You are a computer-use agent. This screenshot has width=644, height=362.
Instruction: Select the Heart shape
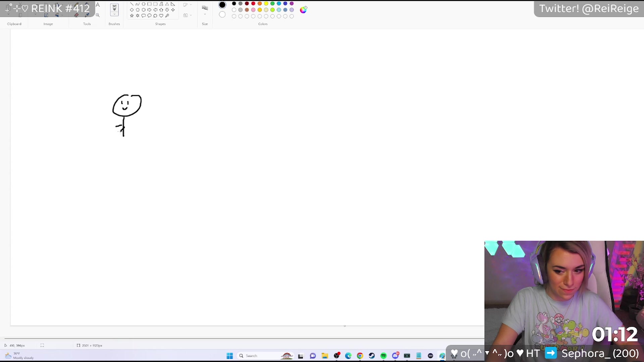coord(161,15)
